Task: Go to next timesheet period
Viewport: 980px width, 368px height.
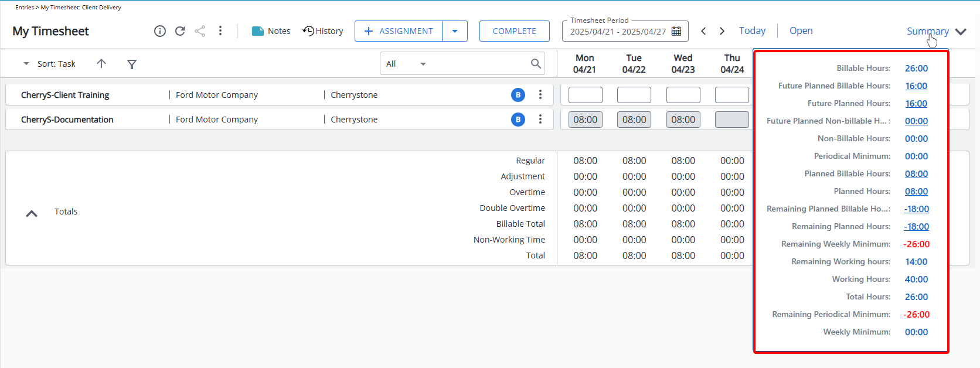Action: coord(722,31)
